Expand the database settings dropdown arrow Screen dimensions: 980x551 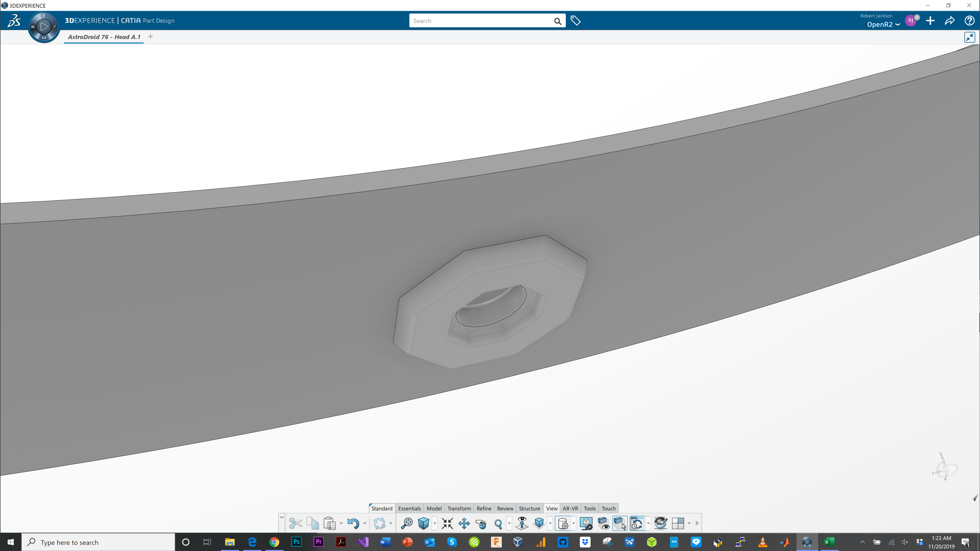[x=574, y=524]
